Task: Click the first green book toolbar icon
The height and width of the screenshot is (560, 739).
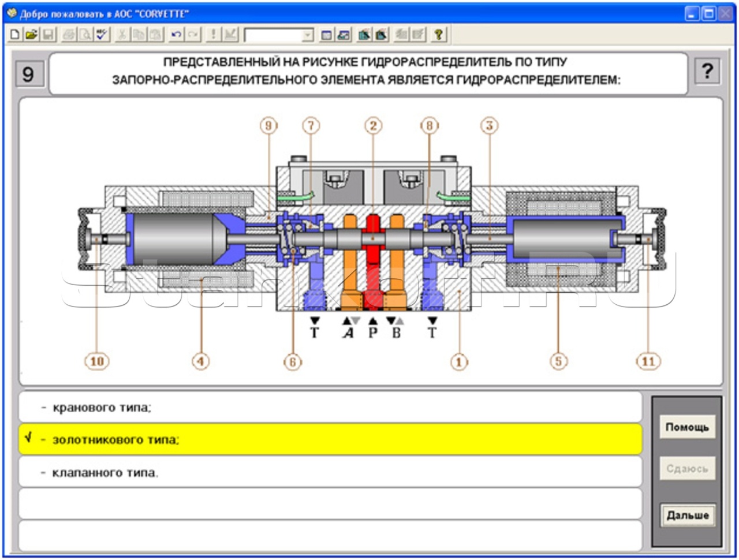Action: [x=364, y=35]
